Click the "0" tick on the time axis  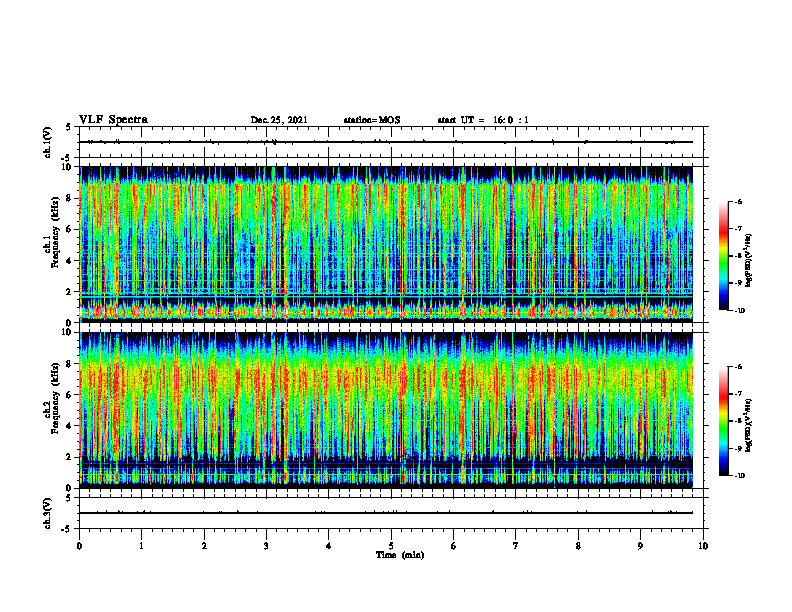(79, 546)
